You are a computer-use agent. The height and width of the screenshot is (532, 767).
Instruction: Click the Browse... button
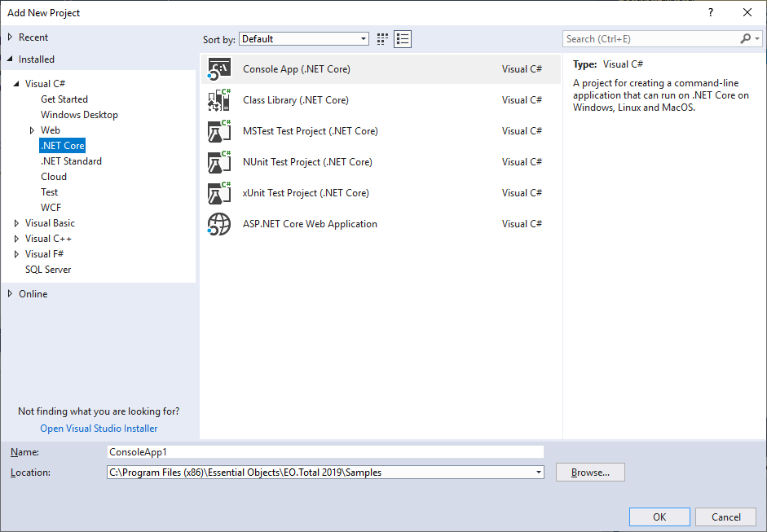590,473
